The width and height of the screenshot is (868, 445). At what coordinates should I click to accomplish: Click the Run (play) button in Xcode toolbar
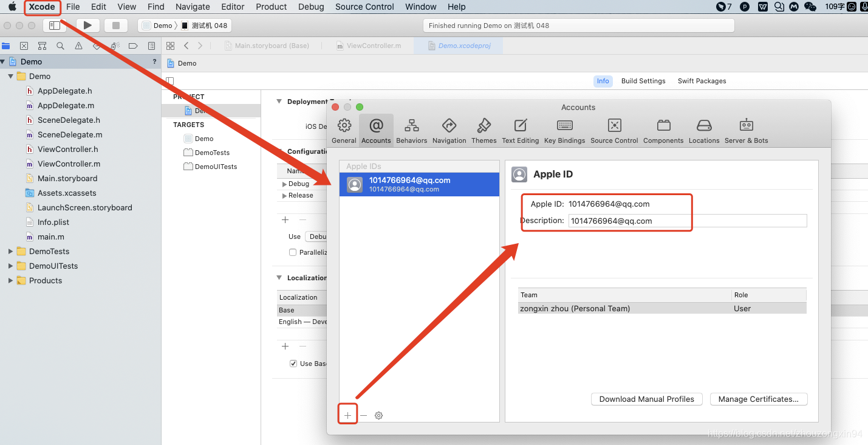click(x=88, y=26)
